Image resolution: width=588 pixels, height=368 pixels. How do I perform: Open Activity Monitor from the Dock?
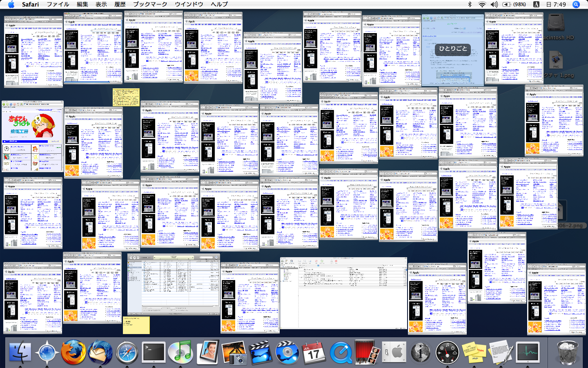pos(528,352)
